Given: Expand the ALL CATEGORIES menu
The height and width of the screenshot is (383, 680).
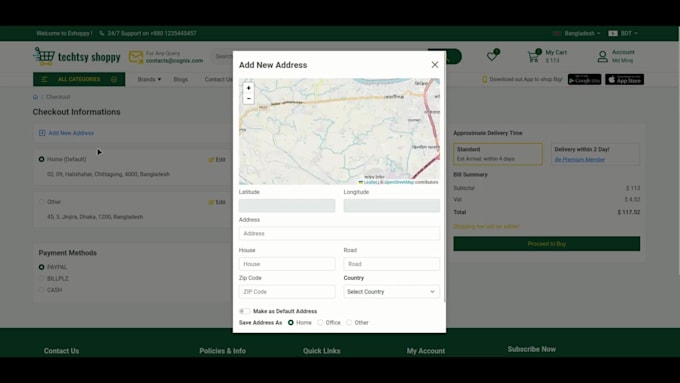Looking at the screenshot, I should (79, 79).
